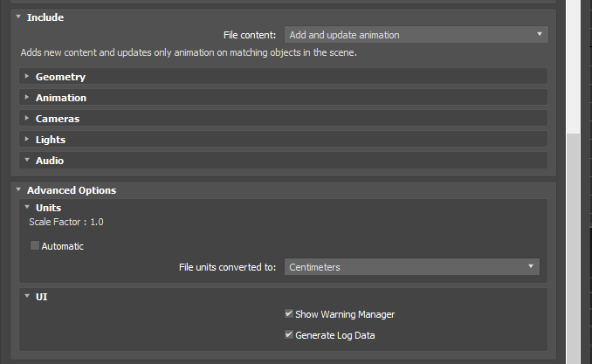
Task: Click the vertical scrollbar thumb
Action: tap(573, 249)
